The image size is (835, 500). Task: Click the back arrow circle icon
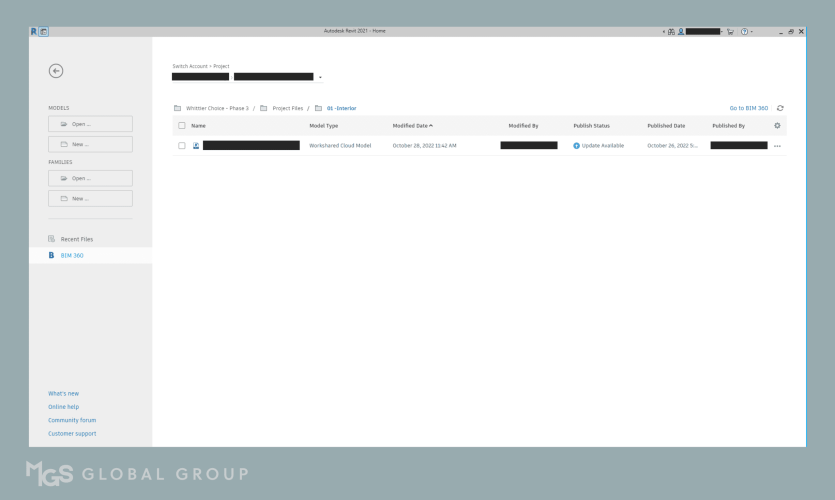pos(56,70)
